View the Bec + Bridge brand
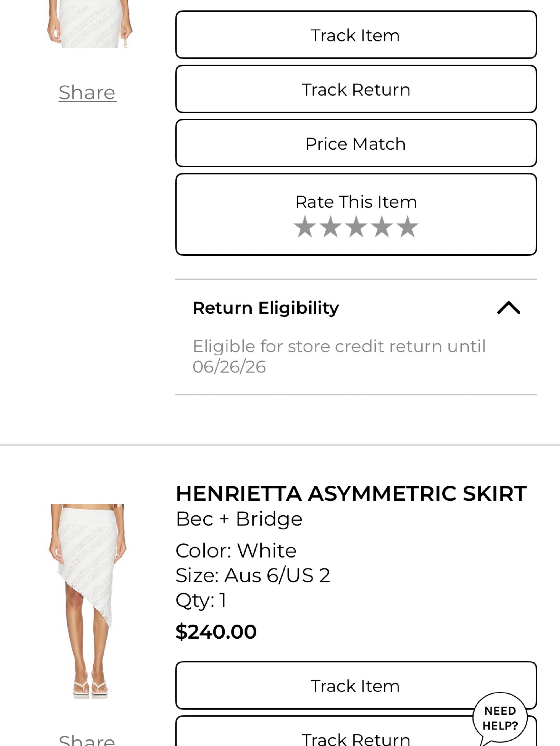This screenshot has width=560, height=746. pyautogui.click(x=239, y=519)
